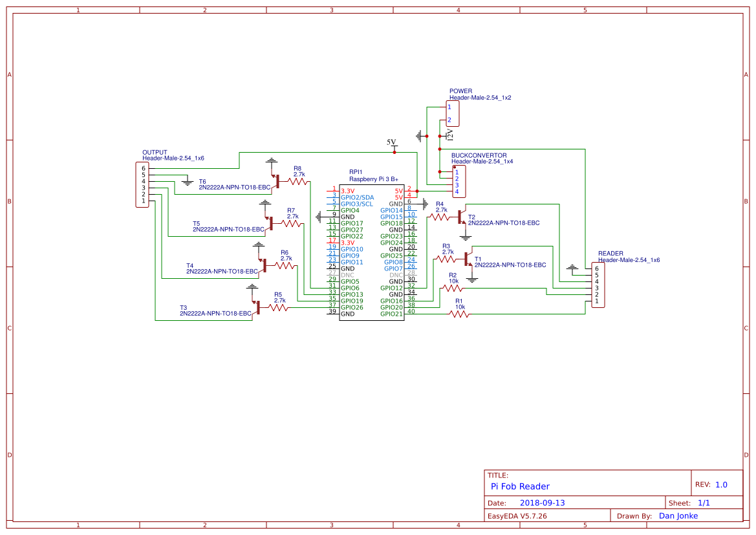Select the OUTPUT Header-Male-2.54_1x6 symbol
This screenshot has width=756, height=535.
click(x=144, y=182)
